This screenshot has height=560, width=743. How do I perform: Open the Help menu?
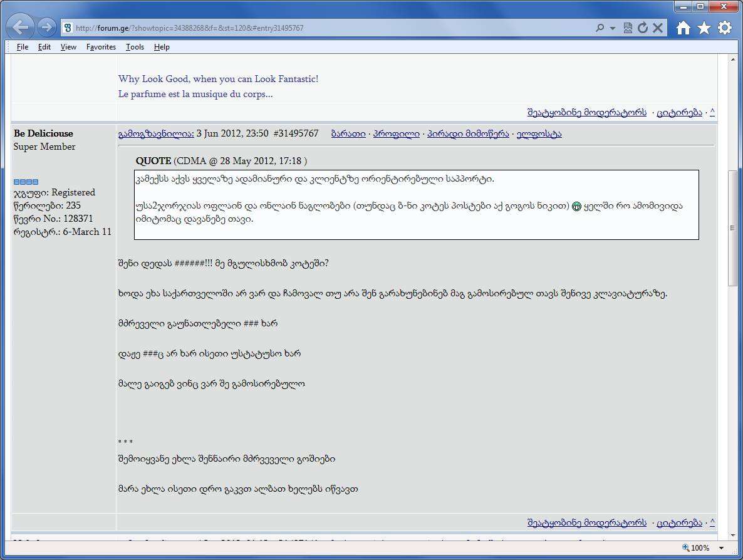tap(162, 47)
